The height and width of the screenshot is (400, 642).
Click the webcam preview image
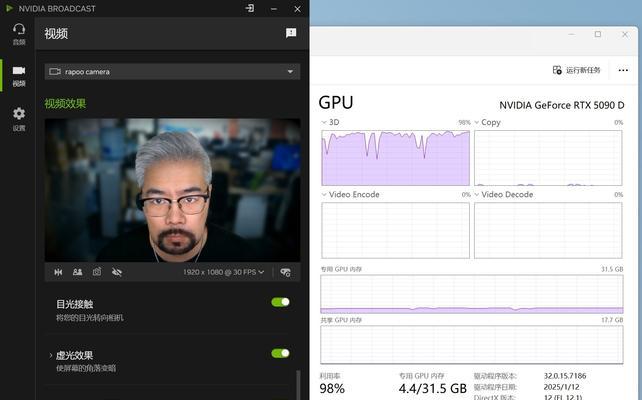pos(172,190)
